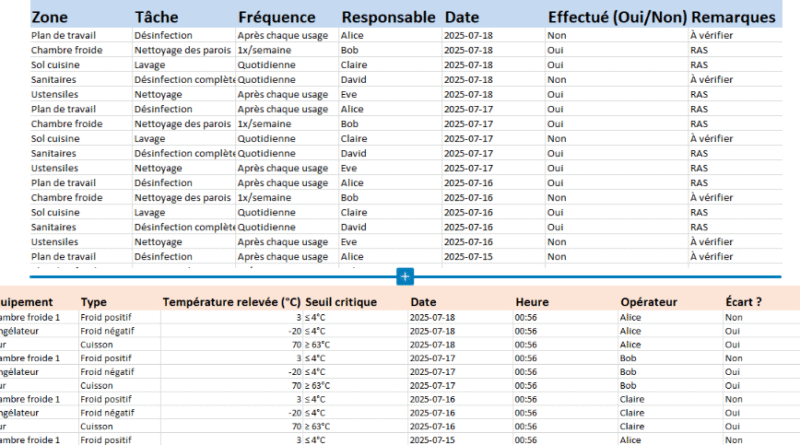Select the 'Responsable' column header
800x445 pixels.
(x=388, y=17)
